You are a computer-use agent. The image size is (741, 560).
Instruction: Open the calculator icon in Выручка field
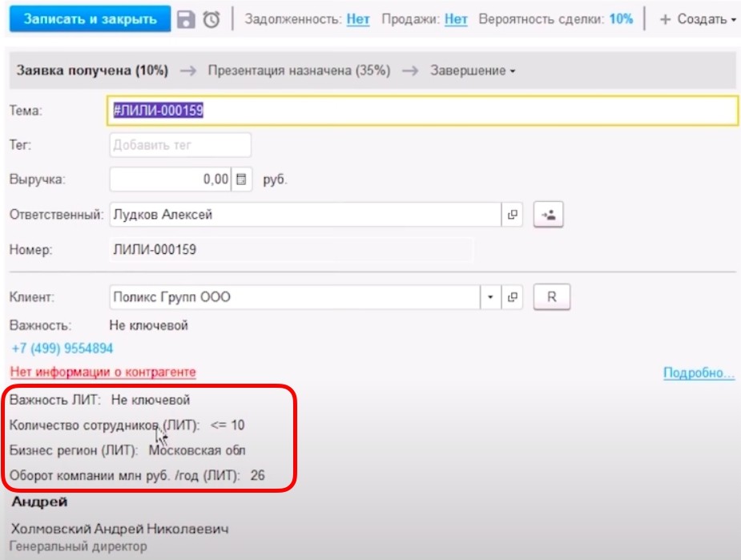tap(241, 179)
